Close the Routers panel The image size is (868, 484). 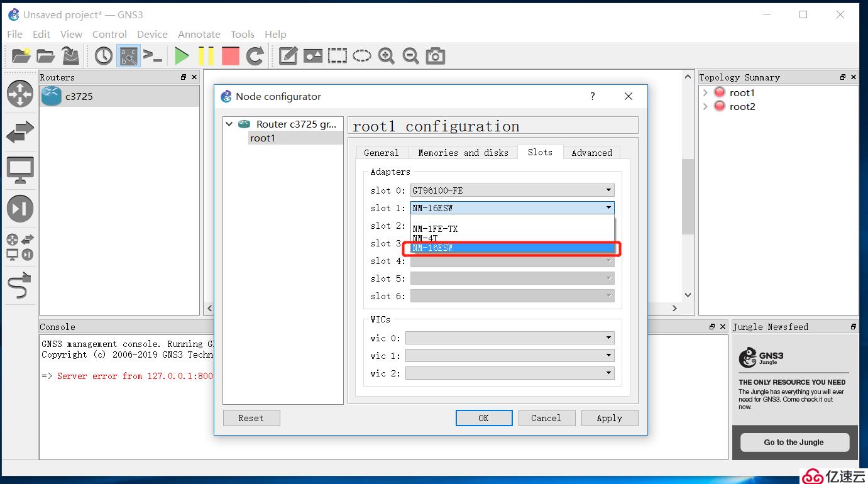coord(194,77)
